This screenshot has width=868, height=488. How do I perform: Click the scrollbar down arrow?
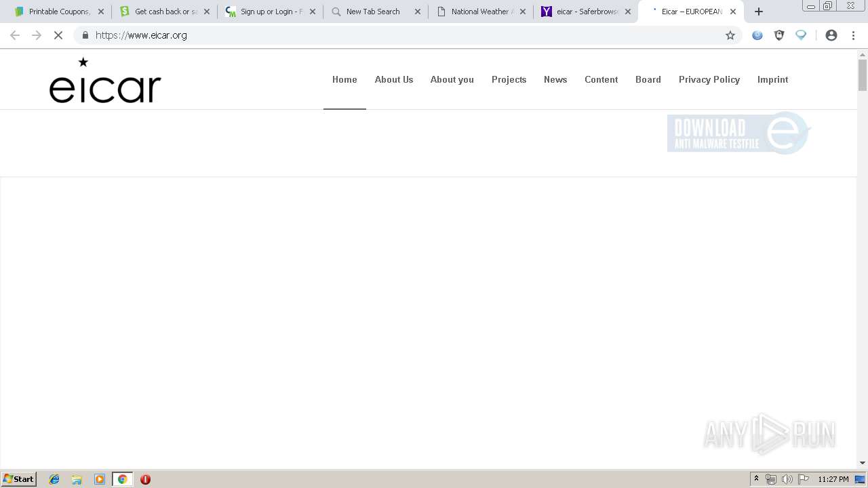863,463
